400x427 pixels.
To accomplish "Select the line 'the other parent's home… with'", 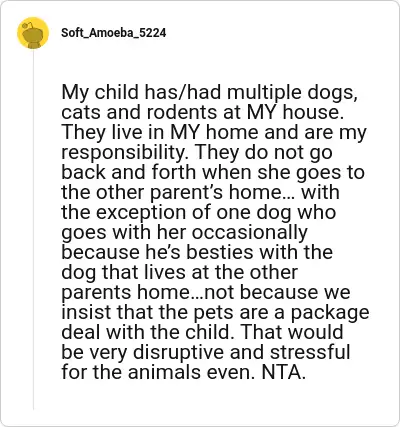I will 200,193.
